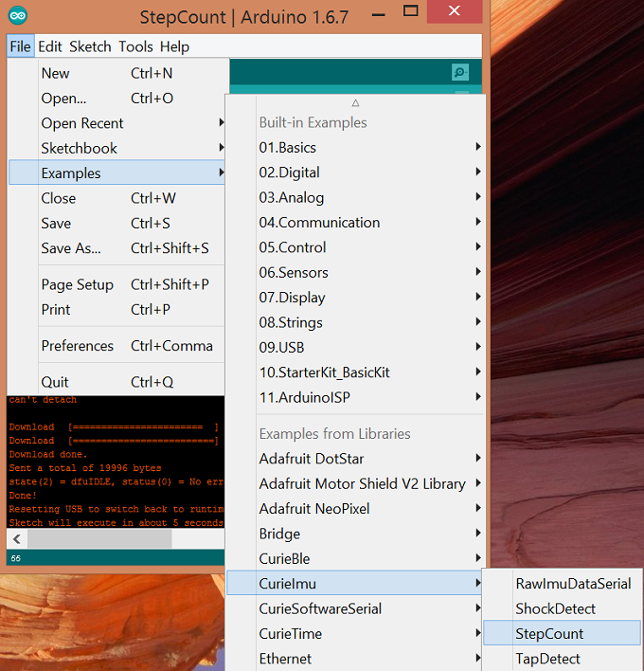Open the StepCount example
Screen dimensions: 644x671
tap(562, 633)
